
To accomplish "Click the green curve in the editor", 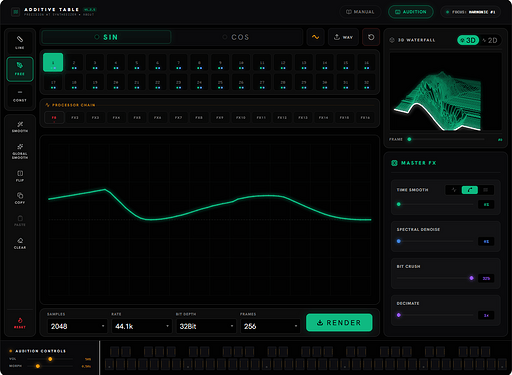I will pyautogui.click(x=210, y=206).
